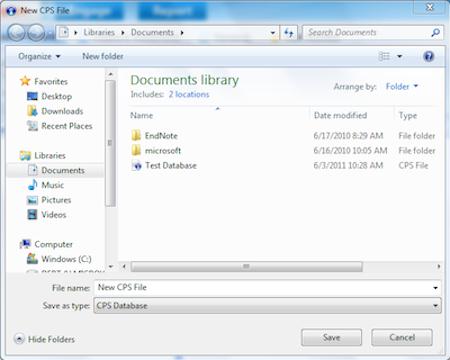Screen dimensions: 450x360
Task: Click the microsoft folder icon
Action: click(x=136, y=150)
